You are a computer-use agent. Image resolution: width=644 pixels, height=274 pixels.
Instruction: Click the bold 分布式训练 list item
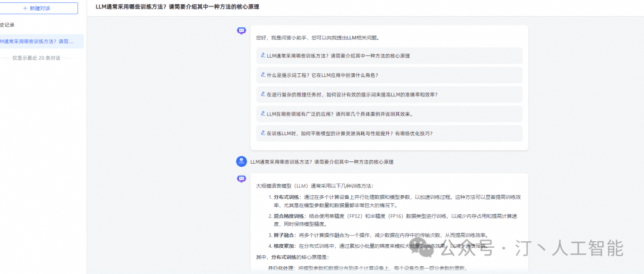pos(287,197)
